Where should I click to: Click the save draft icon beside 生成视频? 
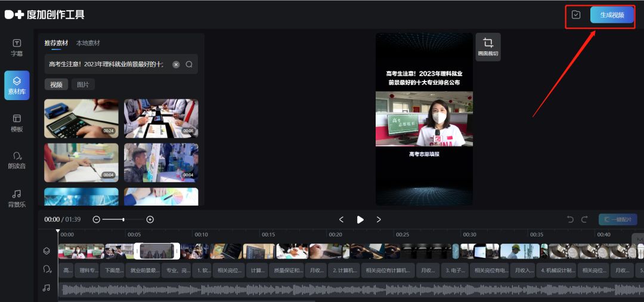click(576, 15)
